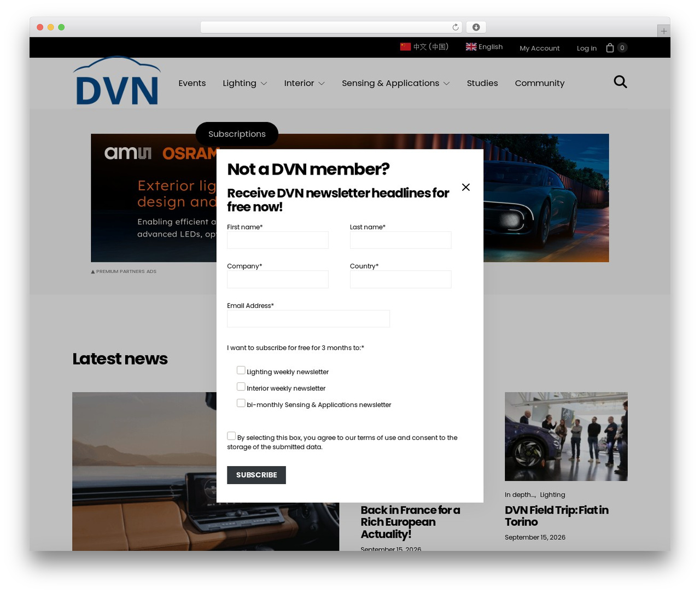Viewport: 700px width, 593px height.
Task: Go to the Studies page
Action: click(482, 83)
